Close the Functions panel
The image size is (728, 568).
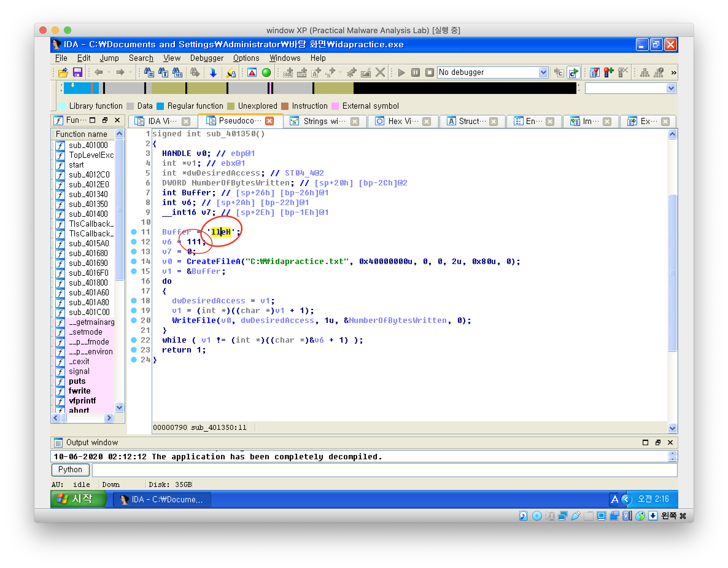pyautogui.click(x=117, y=120)
